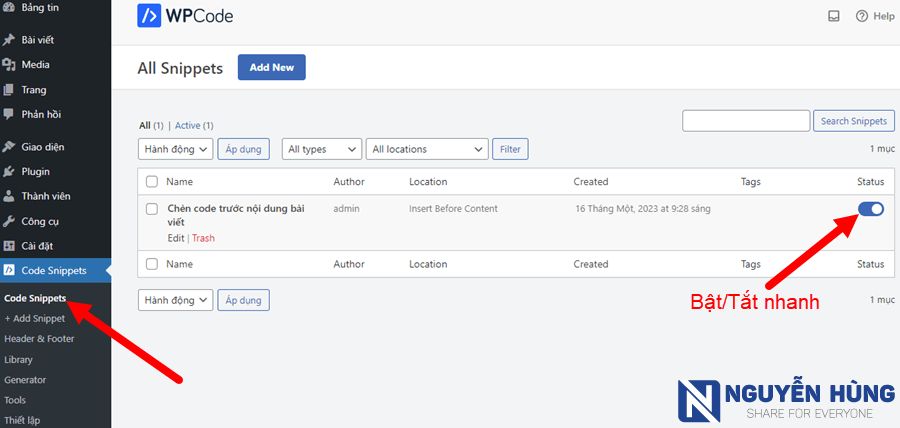Click the Công cụ wrench icon
The image size is (900, 428).
point(9,221)
